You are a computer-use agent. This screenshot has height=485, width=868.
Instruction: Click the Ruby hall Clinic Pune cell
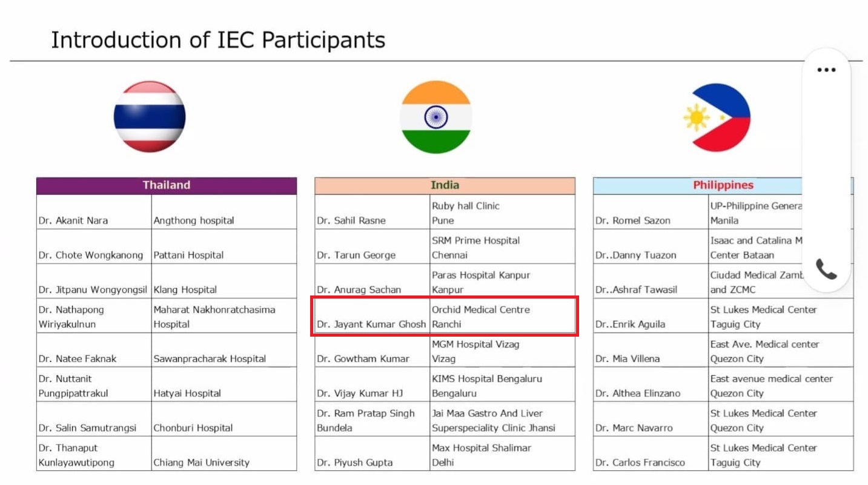pyautogui.click(x=502, y=213)
